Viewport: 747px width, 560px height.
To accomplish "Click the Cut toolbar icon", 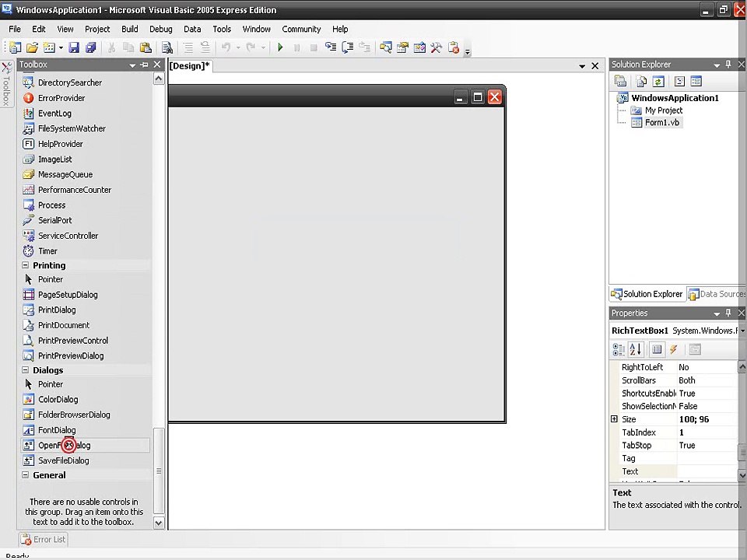I will 111,47.
